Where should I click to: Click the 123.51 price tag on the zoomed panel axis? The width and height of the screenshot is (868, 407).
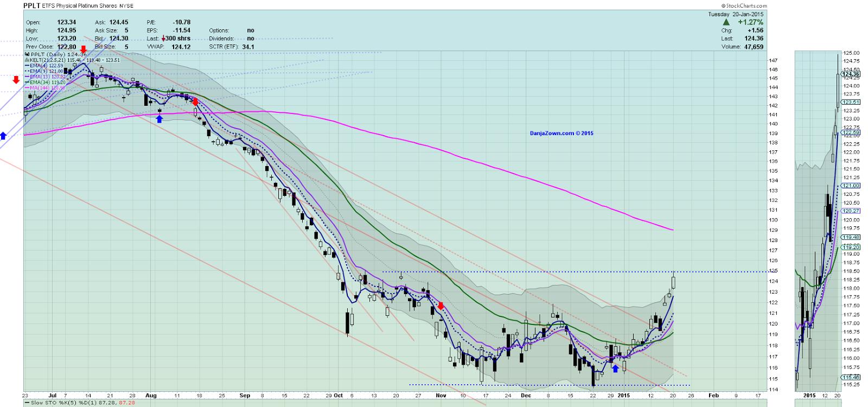coord(851,102)
